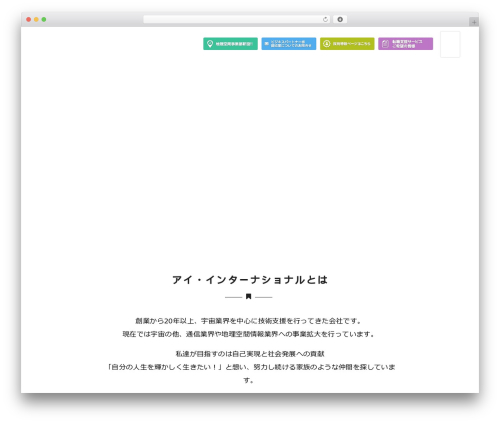Open the white square menu box top right
Image resolution: width=500 pixels, height=423 pixels.
450,44
